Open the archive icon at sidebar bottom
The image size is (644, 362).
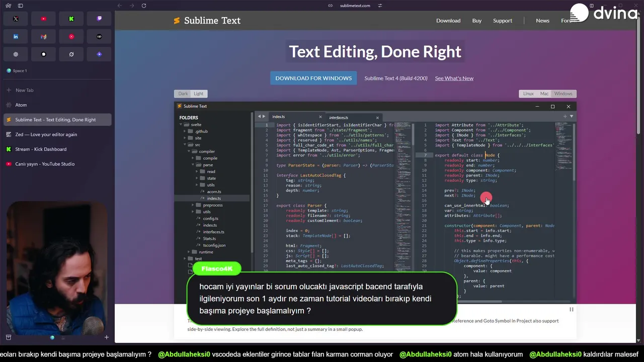pyautogui.click(x=9, y=337)
